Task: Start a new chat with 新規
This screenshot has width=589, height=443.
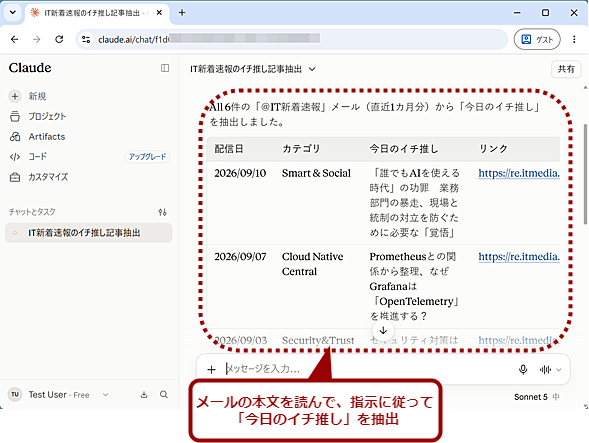Action: (x=27, y=96)
